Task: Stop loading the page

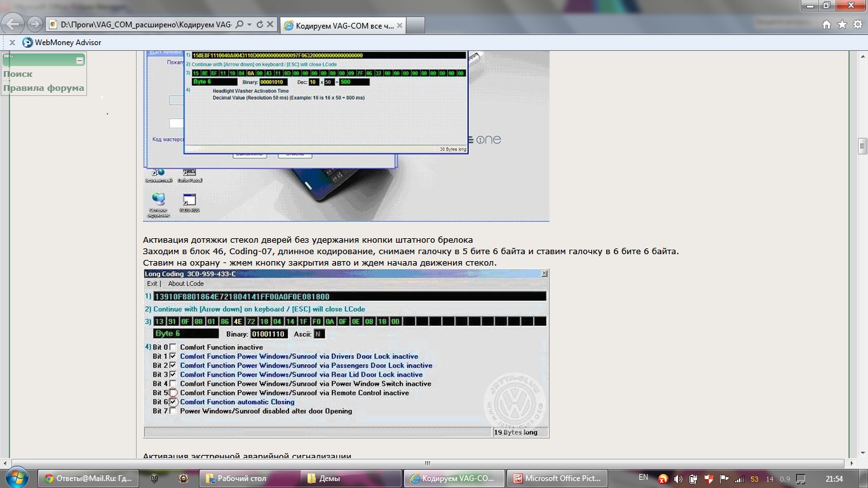Action: coord(270,25)
